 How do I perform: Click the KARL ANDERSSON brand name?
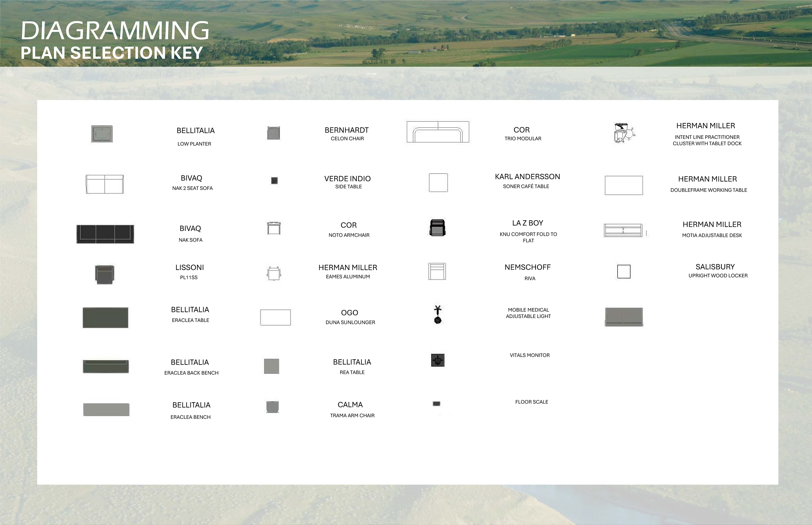[527, 177]
